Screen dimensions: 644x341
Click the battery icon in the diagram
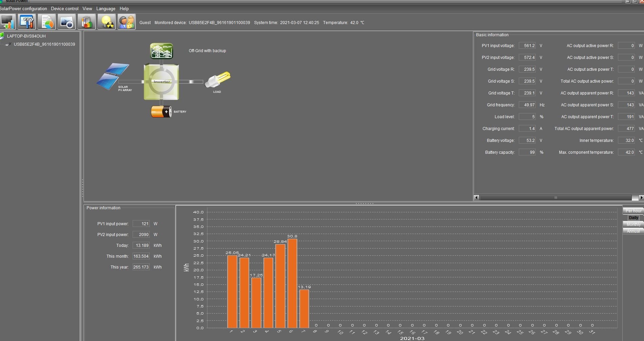pos(161,111)
